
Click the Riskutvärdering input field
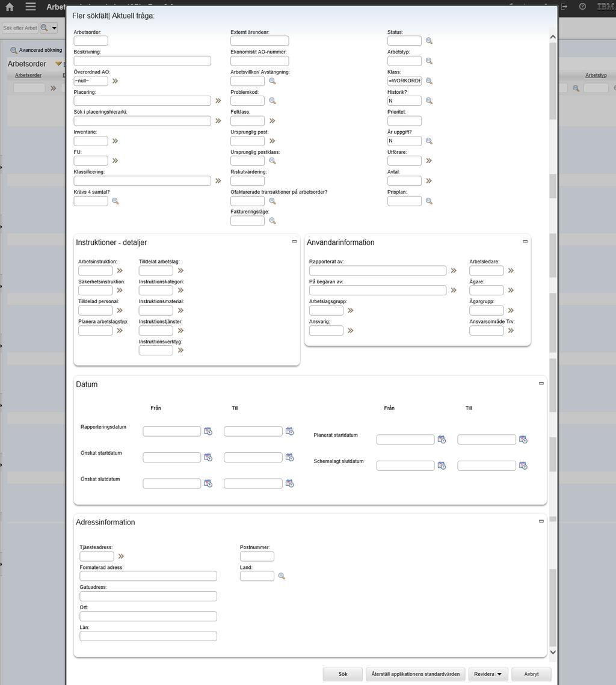coord(248,181)
